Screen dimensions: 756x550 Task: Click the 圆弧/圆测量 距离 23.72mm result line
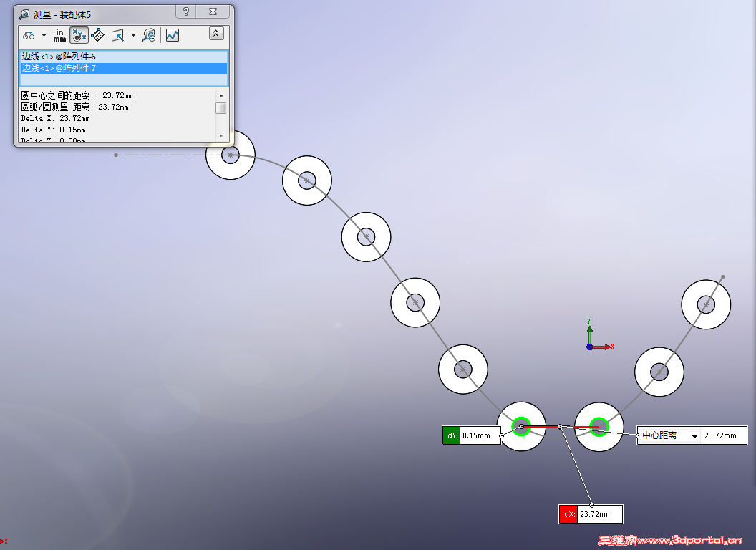click(74, 107)
